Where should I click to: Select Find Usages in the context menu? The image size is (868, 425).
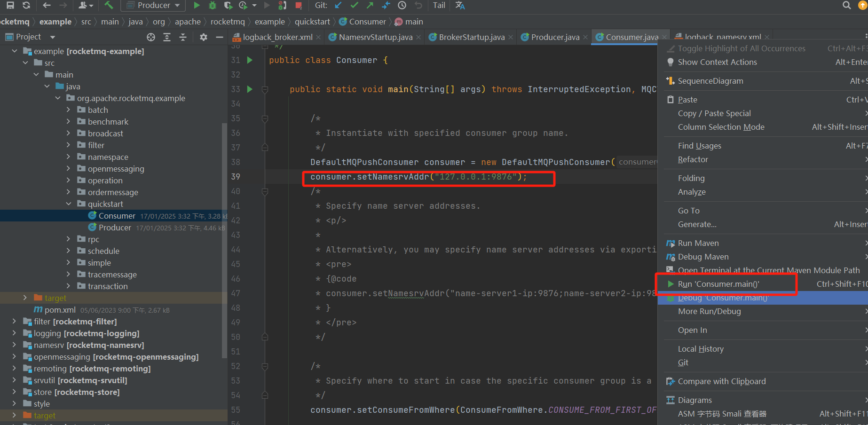(x=699, y=146)
